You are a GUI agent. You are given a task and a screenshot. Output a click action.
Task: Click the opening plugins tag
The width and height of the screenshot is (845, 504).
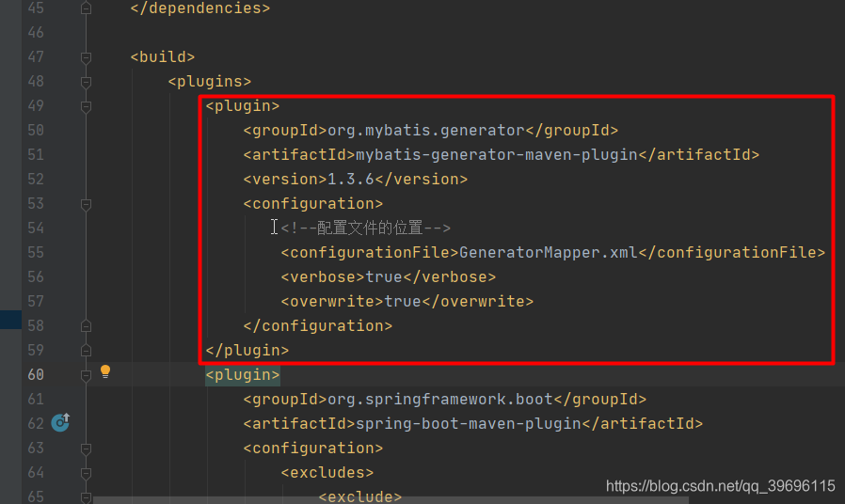[x=209, y=81]
